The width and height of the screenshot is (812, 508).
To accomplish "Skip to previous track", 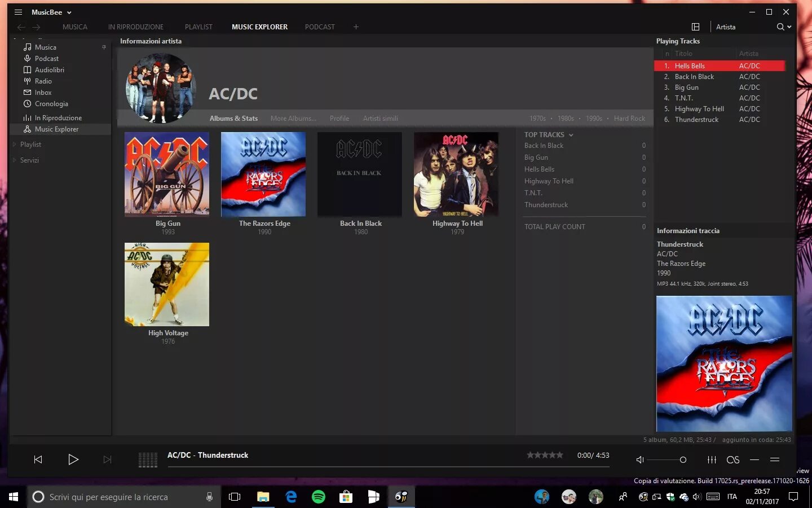I will (x=38, y=459).
